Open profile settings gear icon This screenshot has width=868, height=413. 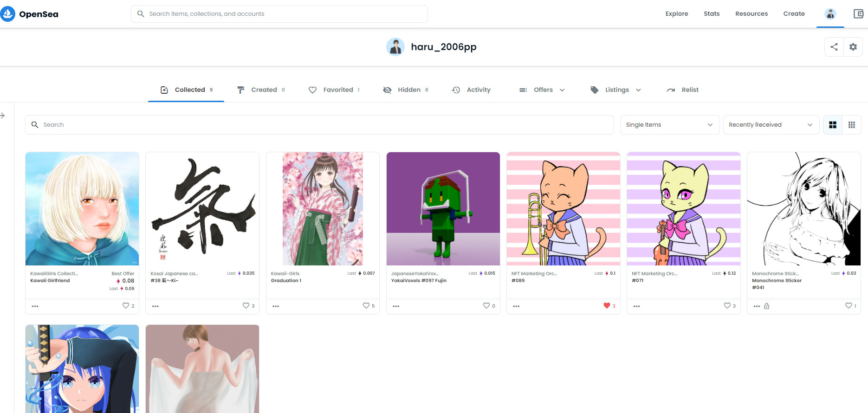point(853,47)
